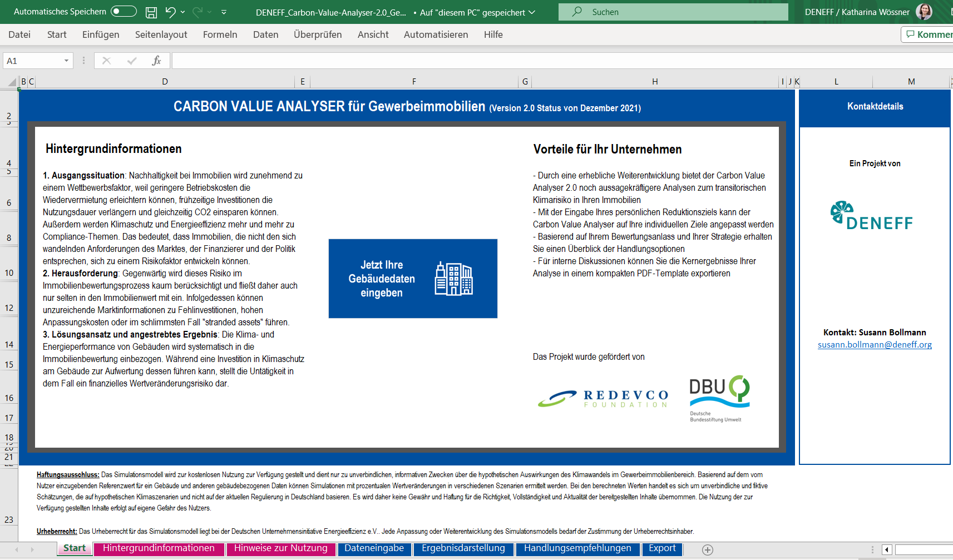Open the susann.bollmann@deneff.org email link

click(x=875, y=345)
